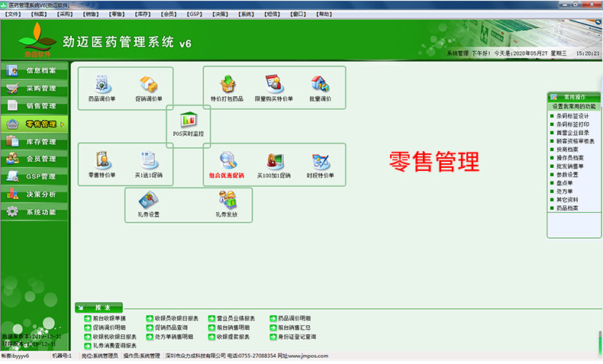603x364 pixels.
Task: Open 身份证登记查询 report
Action: click(297, 337)
